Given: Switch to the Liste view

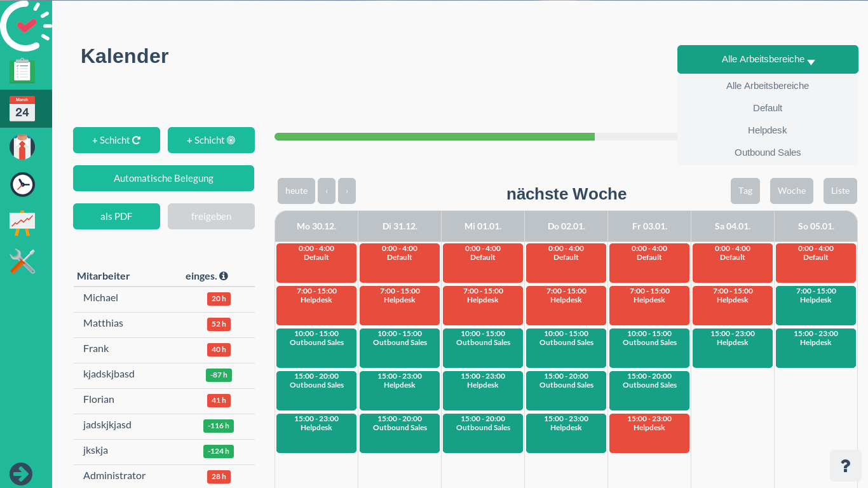Looking at the screenshot, I should [840, 191].
